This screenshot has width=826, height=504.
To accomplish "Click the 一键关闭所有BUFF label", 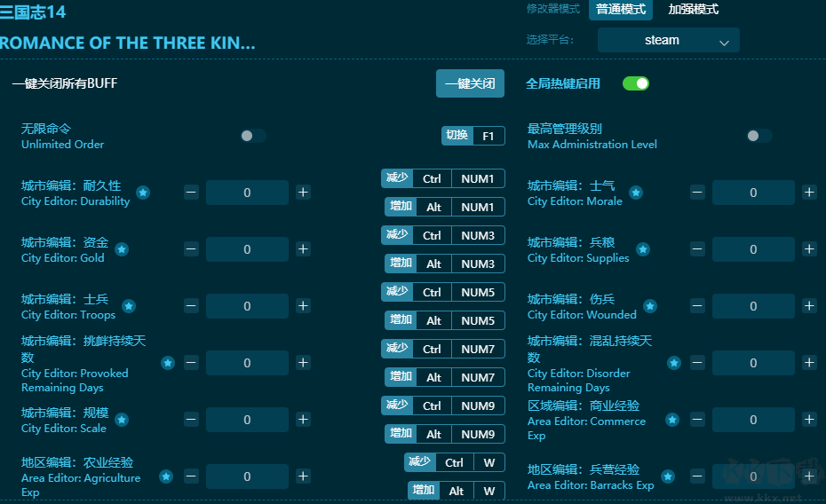I will coord(65,83).
